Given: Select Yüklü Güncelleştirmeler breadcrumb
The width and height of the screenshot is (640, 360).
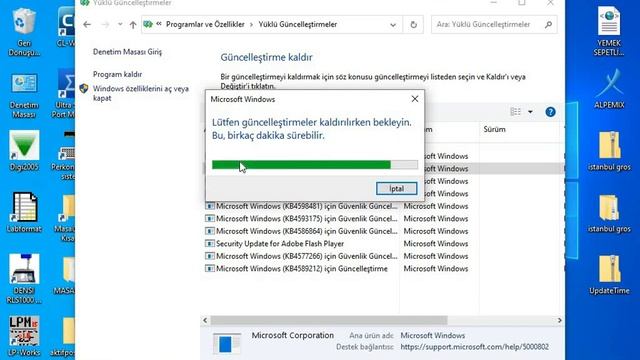Looking at the screenshot, I should pos(298,24).
